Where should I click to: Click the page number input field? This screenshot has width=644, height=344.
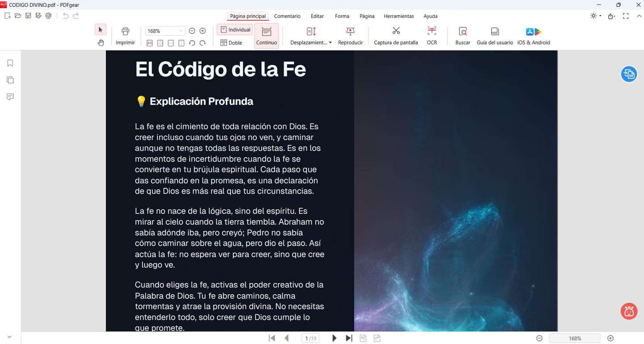click(310, 338)
